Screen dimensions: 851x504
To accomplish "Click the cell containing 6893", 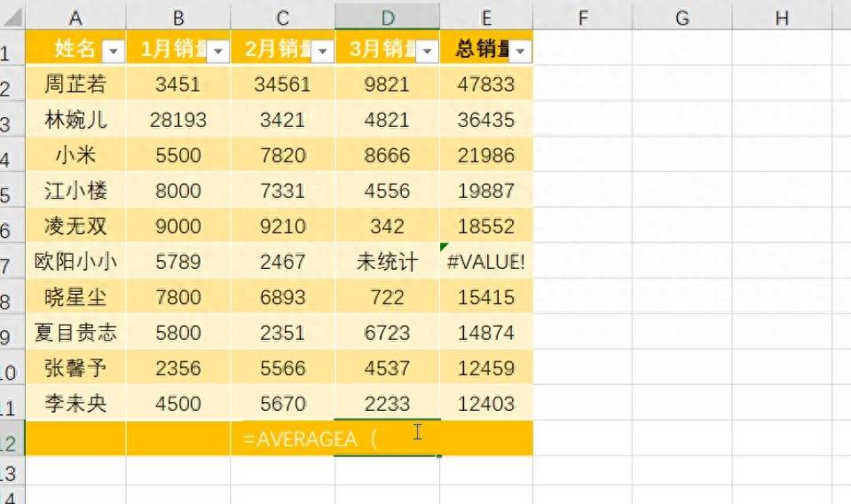I will tap(283, 297).
